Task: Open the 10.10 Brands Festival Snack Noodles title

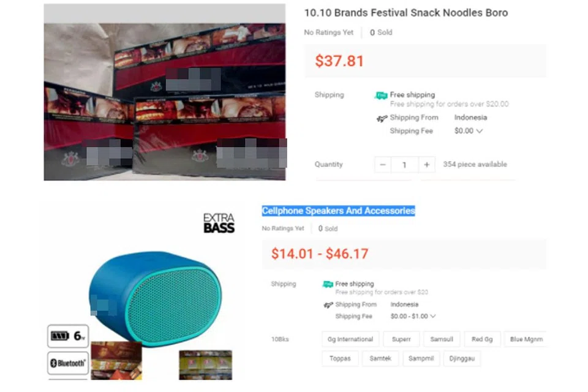Action: (405, 13)
